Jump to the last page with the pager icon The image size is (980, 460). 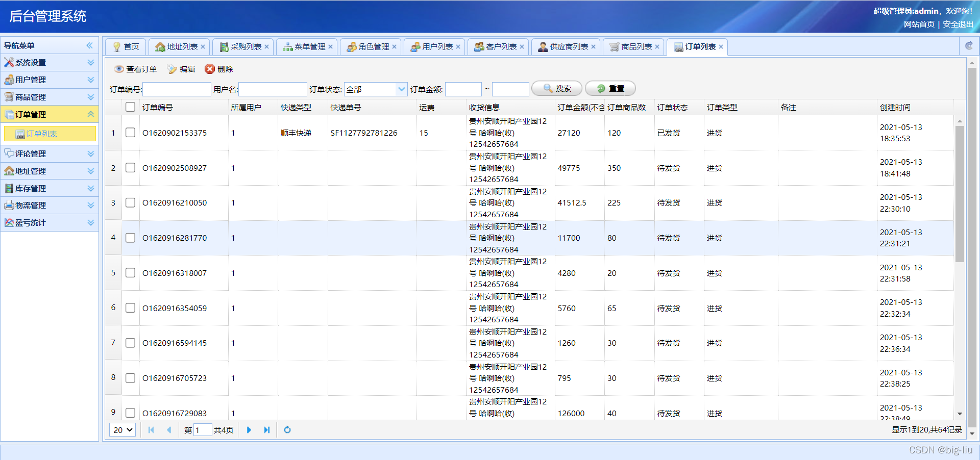click(x=266, y=430)
